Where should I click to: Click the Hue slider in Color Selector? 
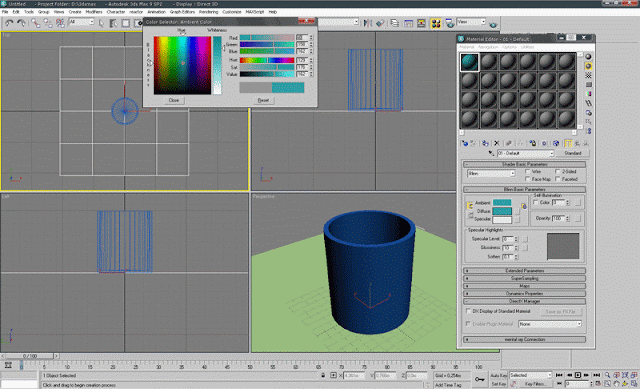click(x=267, y=60)
